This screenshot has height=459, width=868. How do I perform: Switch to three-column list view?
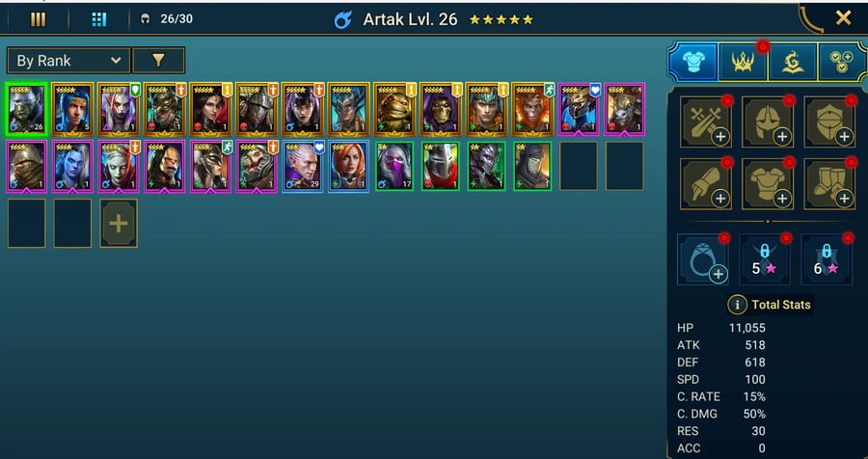(39, 20)
